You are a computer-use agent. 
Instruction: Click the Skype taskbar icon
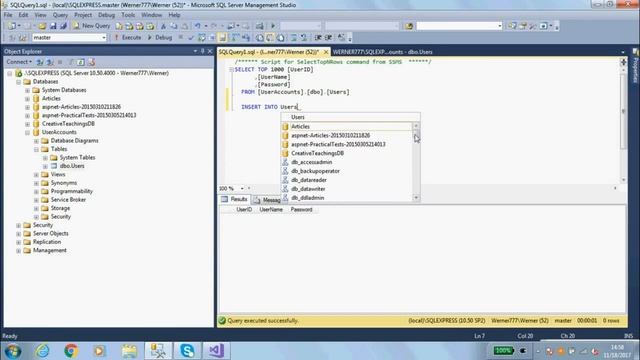click(x=187, y=351)
